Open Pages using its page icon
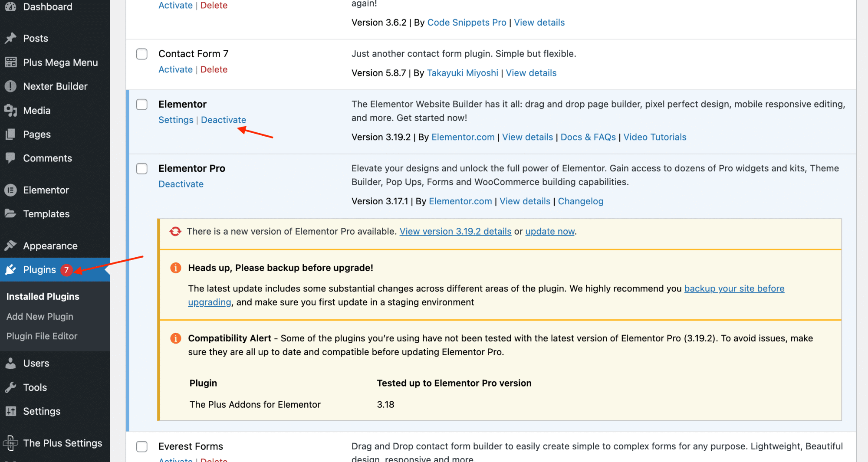868x462 pixels. pos(11,134)
